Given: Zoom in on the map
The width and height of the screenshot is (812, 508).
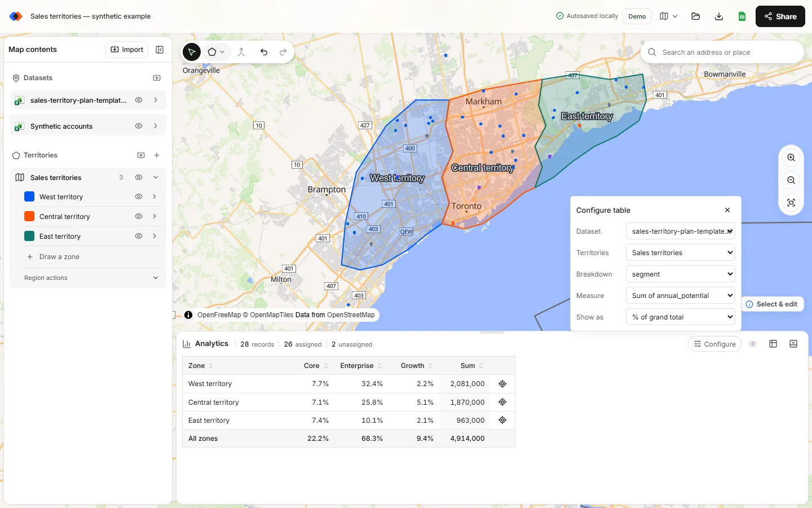Looking at the screenshot, I should tap(791, 158).
